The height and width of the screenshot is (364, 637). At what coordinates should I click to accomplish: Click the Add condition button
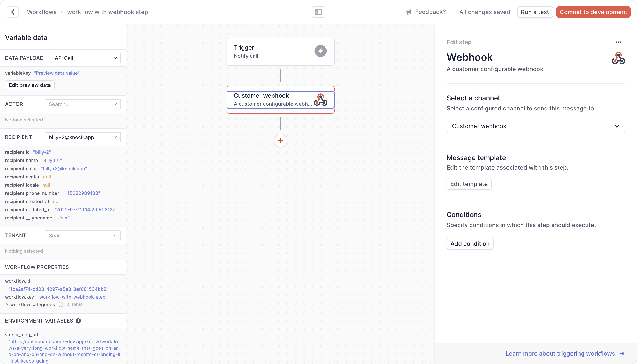tap(470, 243)
